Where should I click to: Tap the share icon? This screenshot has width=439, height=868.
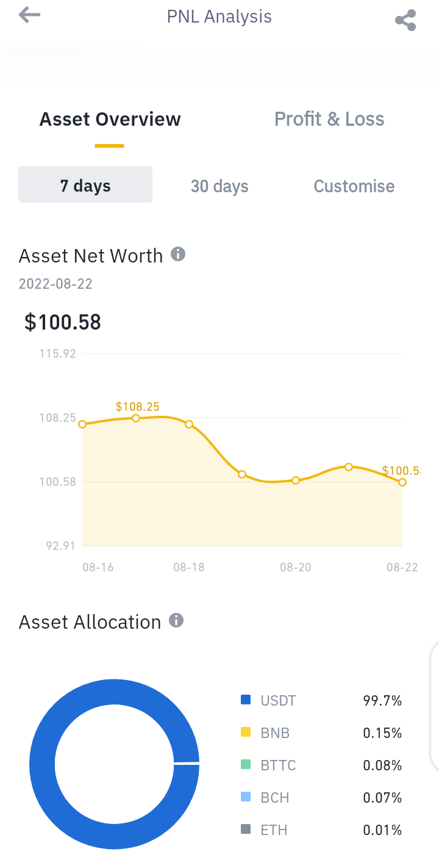coord(405,20)
